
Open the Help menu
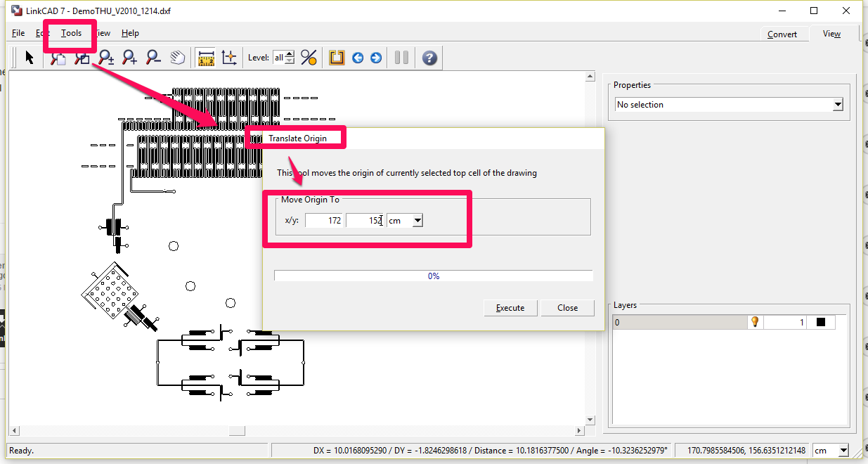pyautogui.click(x=130, y=33)
